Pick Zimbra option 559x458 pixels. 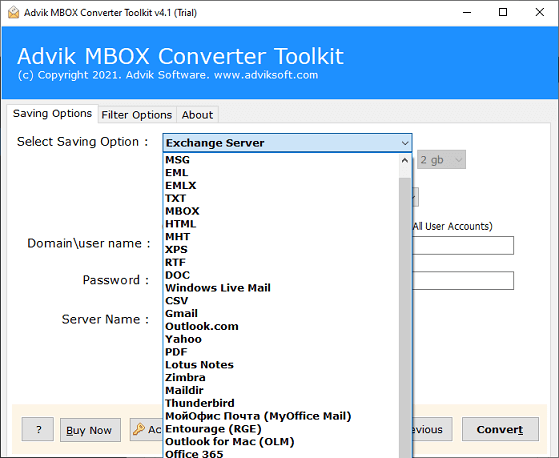(x=282, y=378)
